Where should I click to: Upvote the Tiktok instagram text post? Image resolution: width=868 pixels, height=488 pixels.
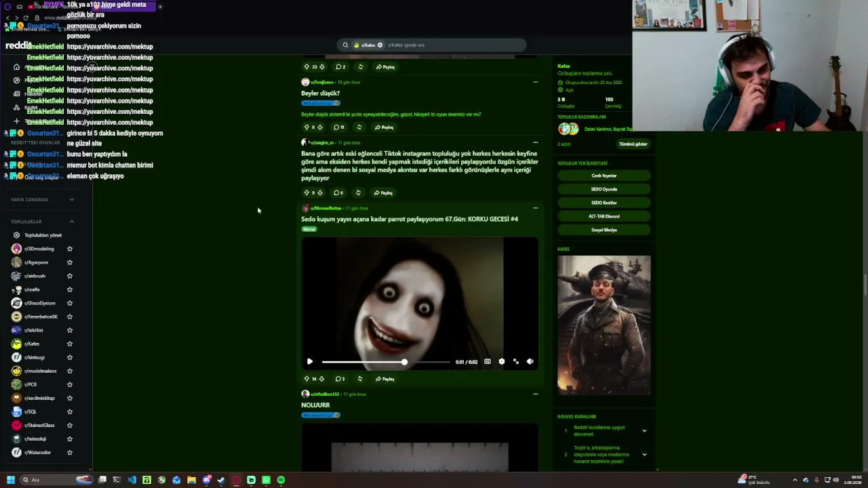pyautogui.click(x=307, y=193)
